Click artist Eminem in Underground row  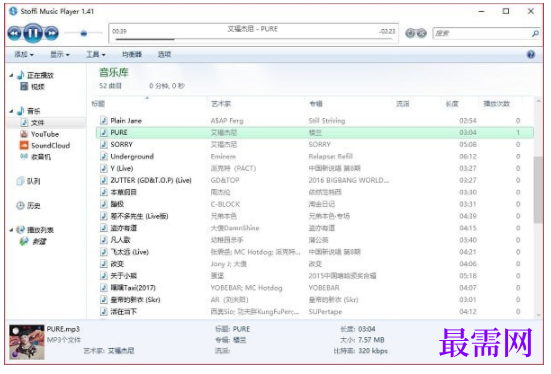223,156
